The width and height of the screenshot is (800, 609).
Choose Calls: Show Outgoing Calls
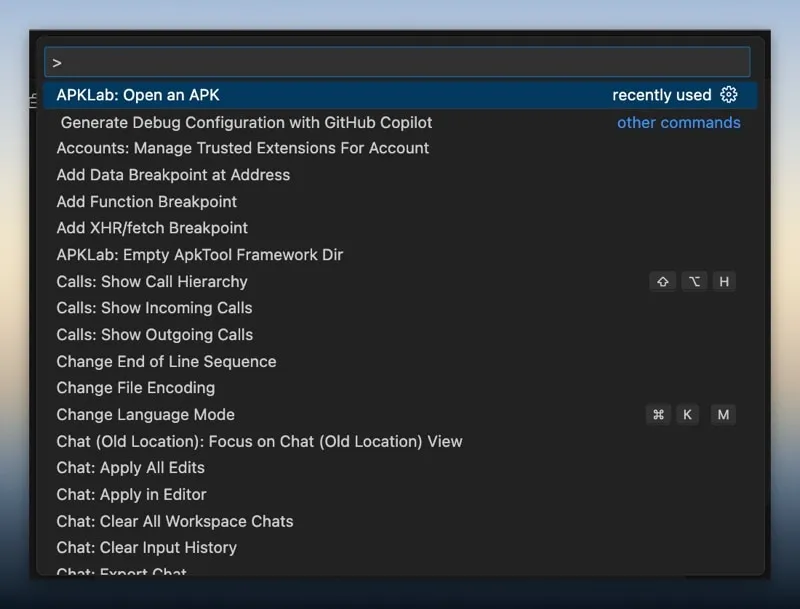coord(155,335)
